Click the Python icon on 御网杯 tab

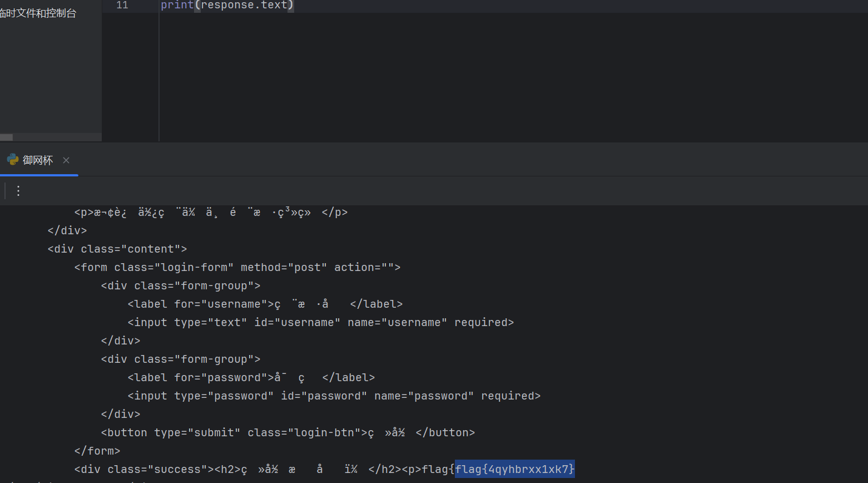pyautogui.click(x=13, y=160)
